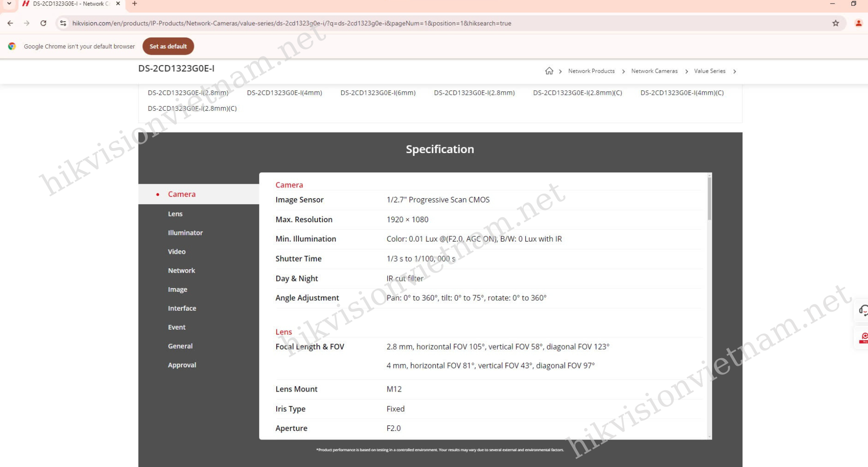Image resolution: width=868 pixels, height=467 pixels.
Task: Reload the current page
Action: pos(43,23)
